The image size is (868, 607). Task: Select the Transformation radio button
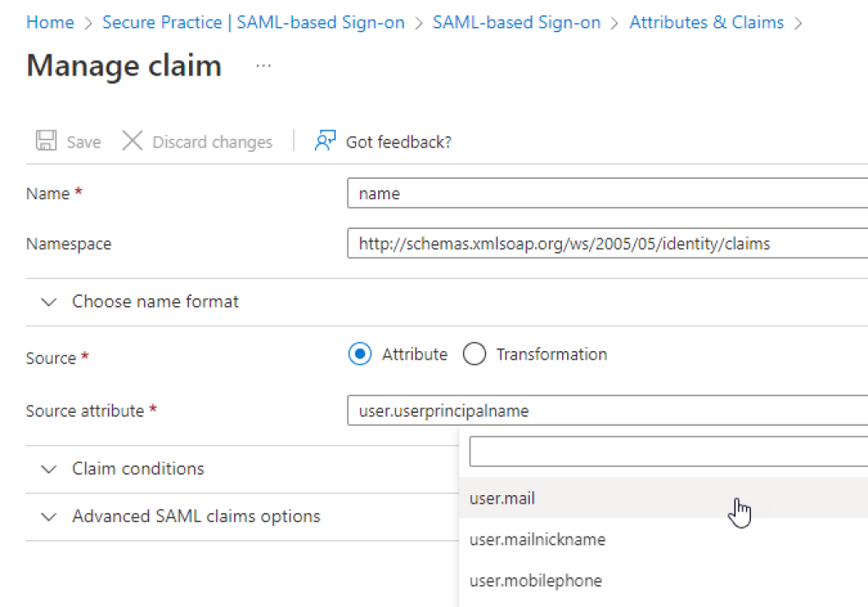(x=475, y=354)
